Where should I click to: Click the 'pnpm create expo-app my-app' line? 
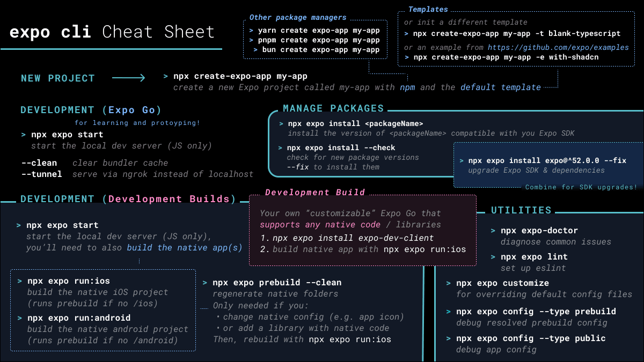pyautogui.click(x=319, y=40)
